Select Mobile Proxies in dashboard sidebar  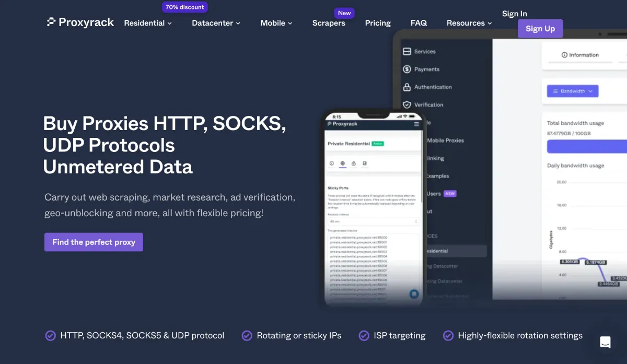(x=445, y=140)
